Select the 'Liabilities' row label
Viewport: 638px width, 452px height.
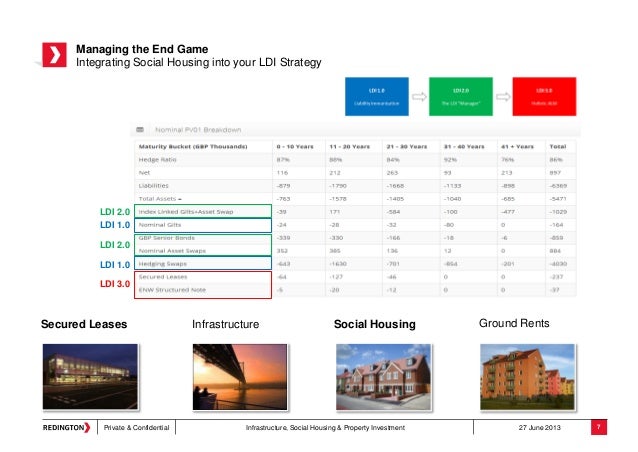153,186
